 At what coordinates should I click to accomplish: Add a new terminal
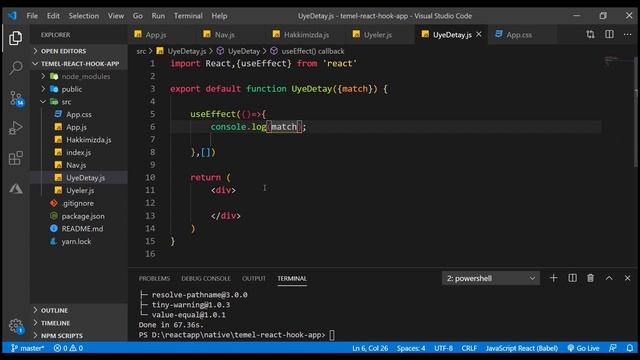click(x=553, y=278)
